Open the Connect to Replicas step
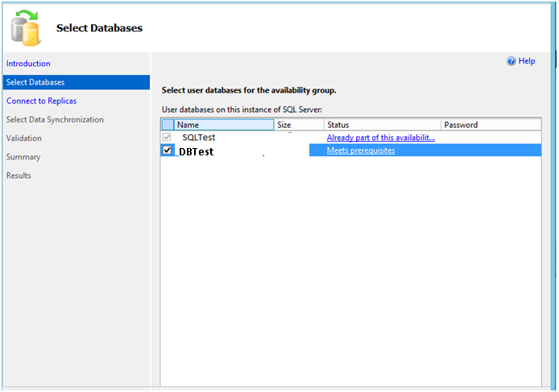The width and height of the screenshot is (559, 392). 41,101
